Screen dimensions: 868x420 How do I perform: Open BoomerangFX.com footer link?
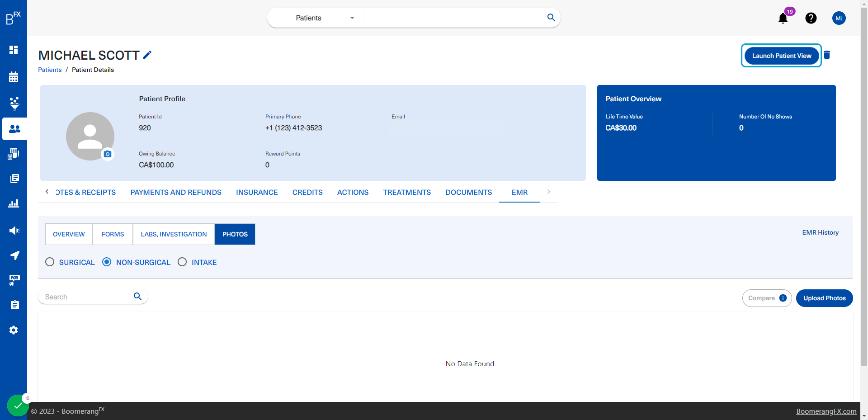[x=826, y=411]
